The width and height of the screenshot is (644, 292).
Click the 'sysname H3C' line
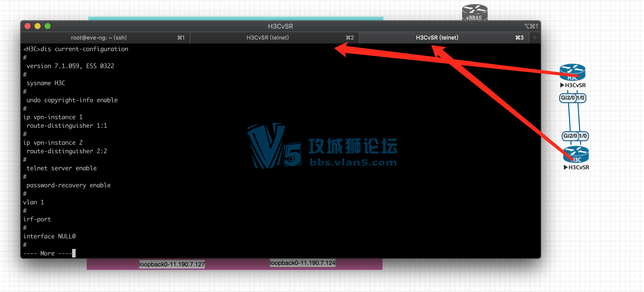click(x=46, y=83)
